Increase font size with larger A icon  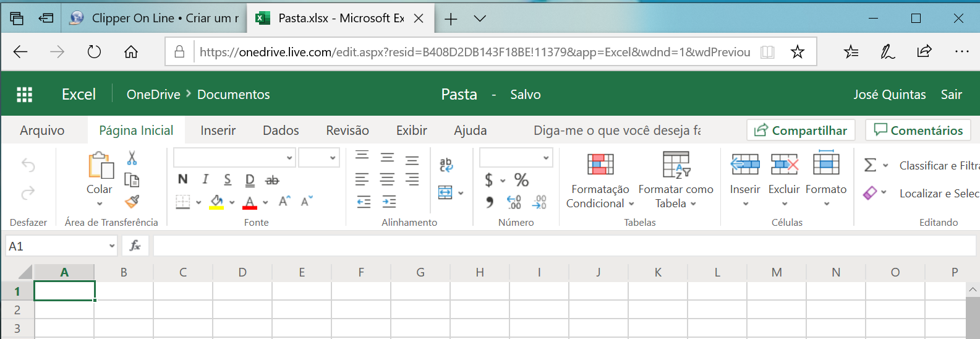[x=284, y=201]
